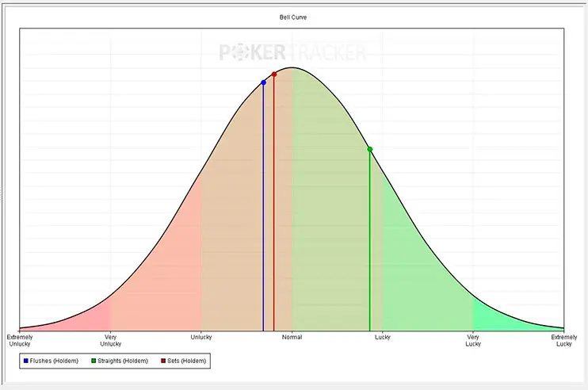Image resolution: width=588 pixels, height=390 pixels.
Task: Select the Sets (Holdem) legend label
Action: [187, 361]
